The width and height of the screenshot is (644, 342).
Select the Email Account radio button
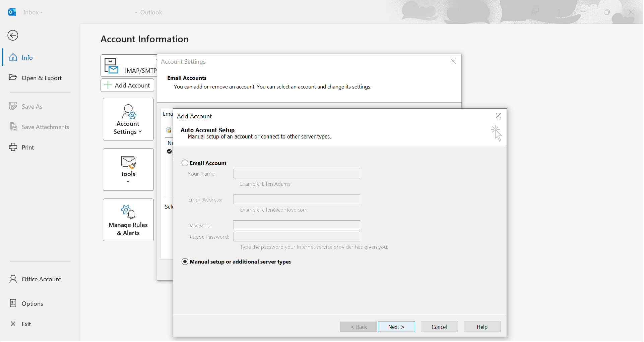coord(185,163)
